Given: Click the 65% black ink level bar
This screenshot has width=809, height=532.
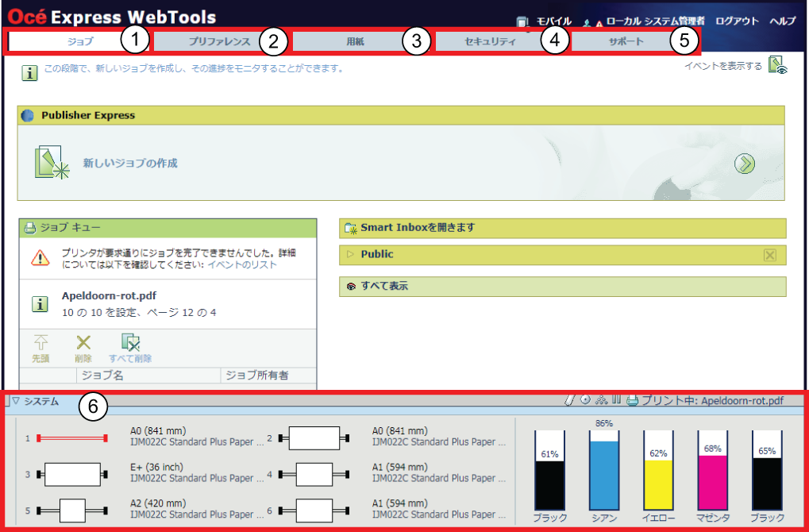Looking at the screenshot, I should [767, 470].
